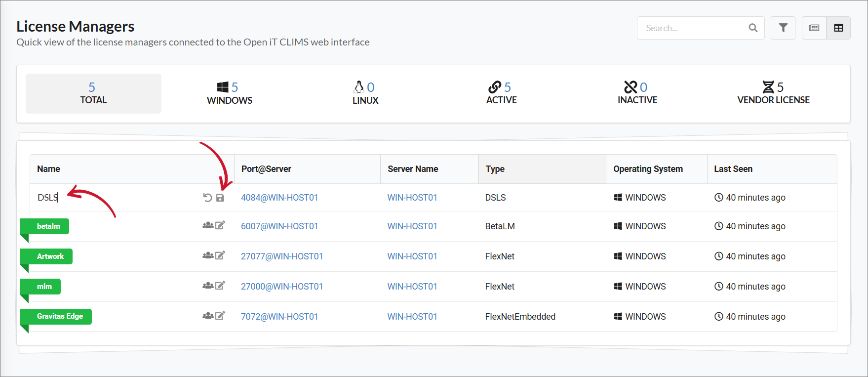Undo the DSLS name edit
The height and width of the screenshot is (377, 868).
(x=207, y=198)
